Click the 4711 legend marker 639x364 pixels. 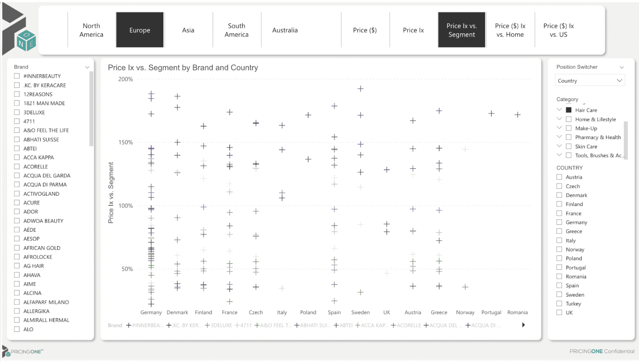(237, 325)
